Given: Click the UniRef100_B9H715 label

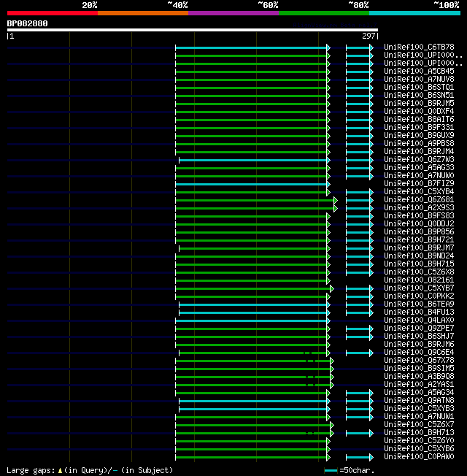Looking at the screenshot, I should point(419,264).
